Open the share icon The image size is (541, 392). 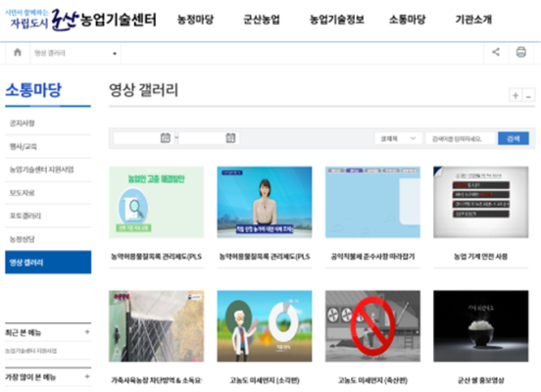(496, 52)
